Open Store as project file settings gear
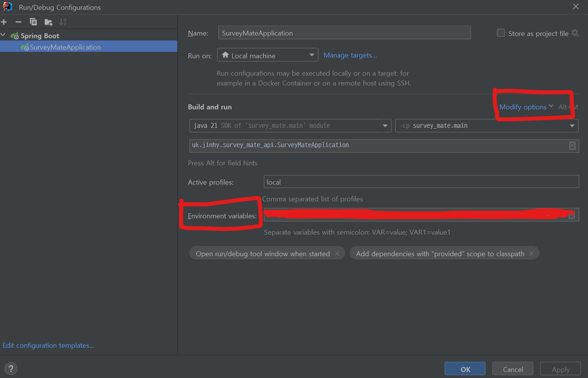Viewport: 588px width, 378px height. coord(575,33)
